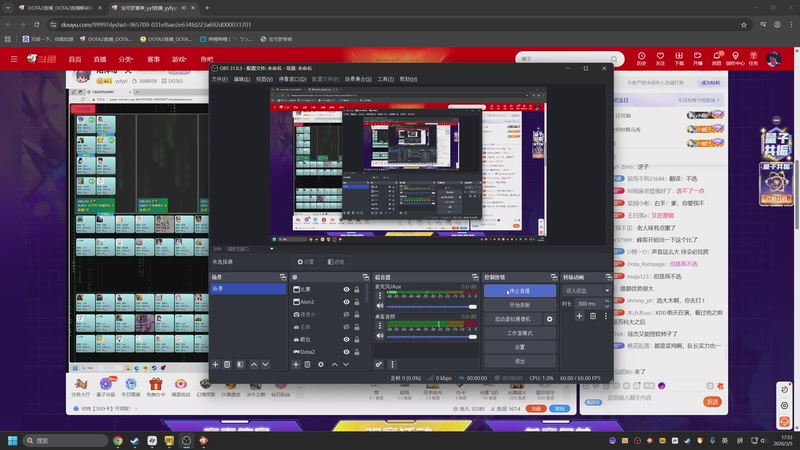
Task: Open Douyu download icon in header
Action: pyautogui.click(x=679, y=58)
